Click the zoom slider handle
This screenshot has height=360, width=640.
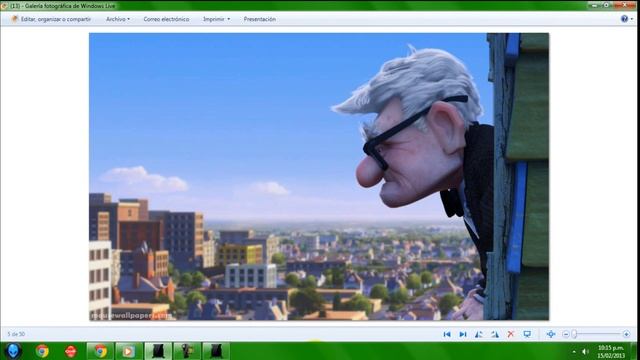click(574, 334)
